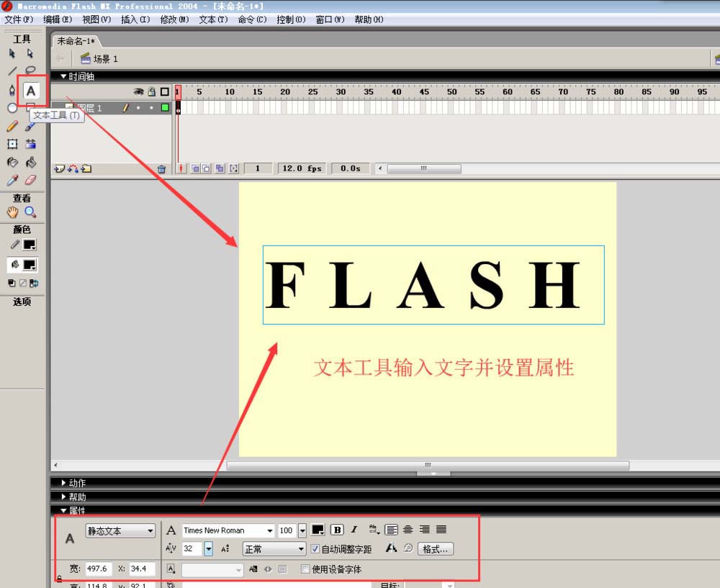Open the text type dropdown (静态文本)
The image size is (720, 588).
point(120,530)
